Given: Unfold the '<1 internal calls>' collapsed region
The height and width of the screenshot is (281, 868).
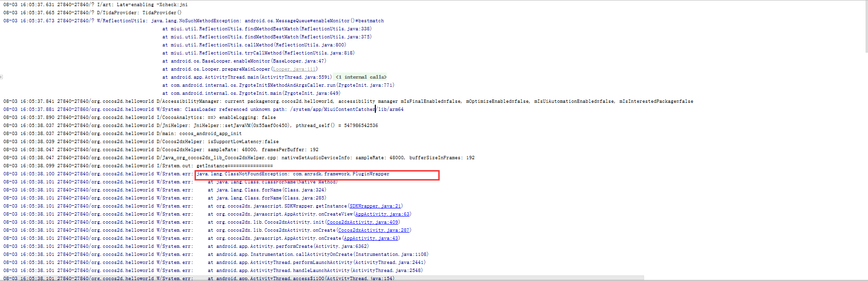Looking at the screenshot, I should coord(361,77).
